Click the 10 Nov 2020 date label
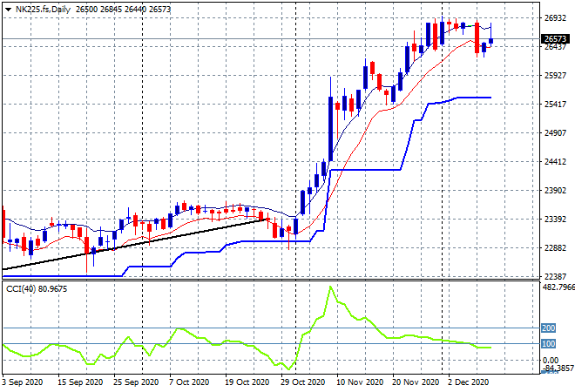The image size is (575, 392). 359,382
